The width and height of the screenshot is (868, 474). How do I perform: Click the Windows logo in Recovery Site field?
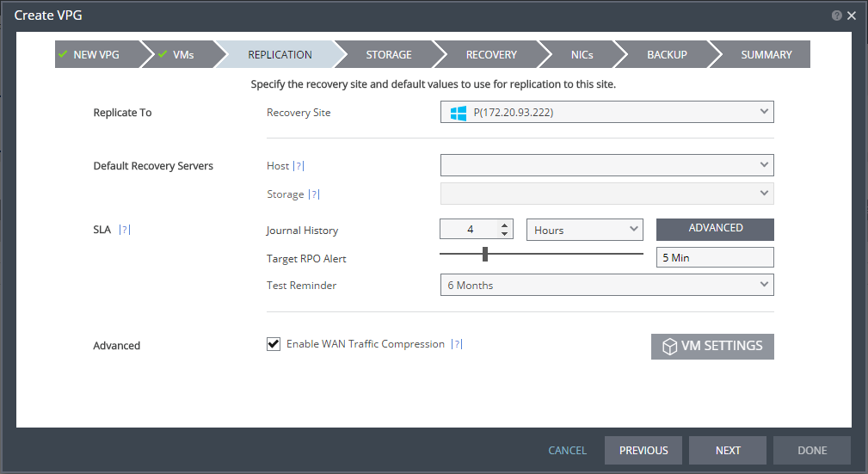tap(459, 113)
